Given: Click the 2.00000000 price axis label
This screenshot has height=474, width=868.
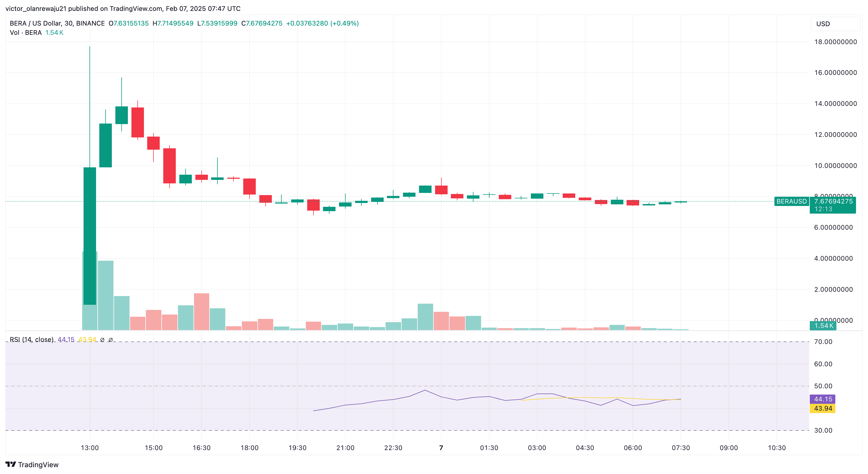Looking at the screenshot, I should coord(833,290).
